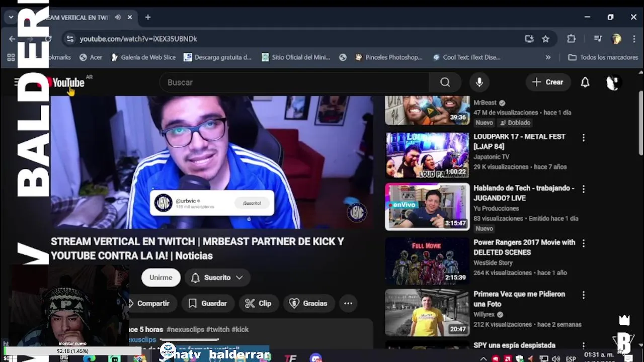Open WesSide Story channel link
The image size is (644, 362).
coord(493,263)
